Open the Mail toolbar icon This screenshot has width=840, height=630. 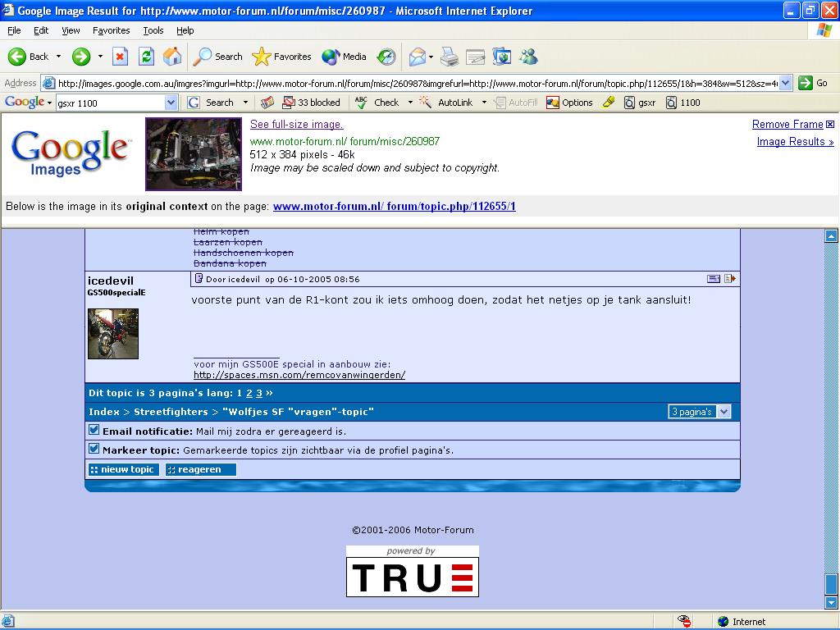click(418, 57)
